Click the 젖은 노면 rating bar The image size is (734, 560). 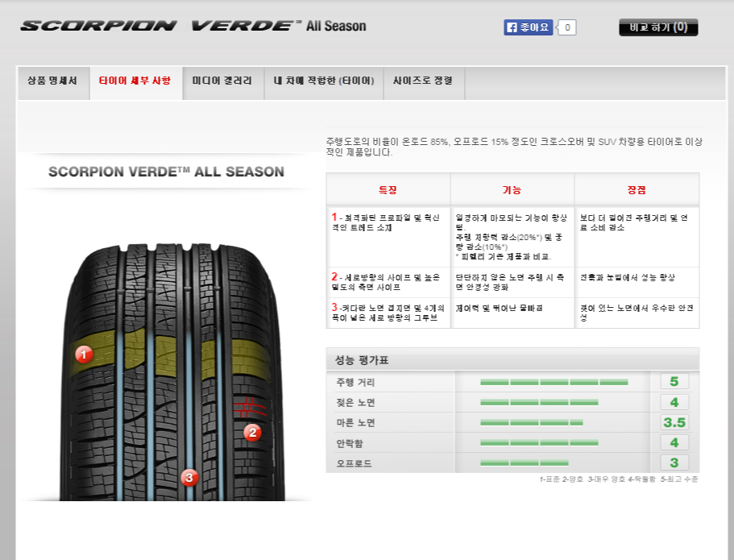pyautogui.click(x=539, y=402)
